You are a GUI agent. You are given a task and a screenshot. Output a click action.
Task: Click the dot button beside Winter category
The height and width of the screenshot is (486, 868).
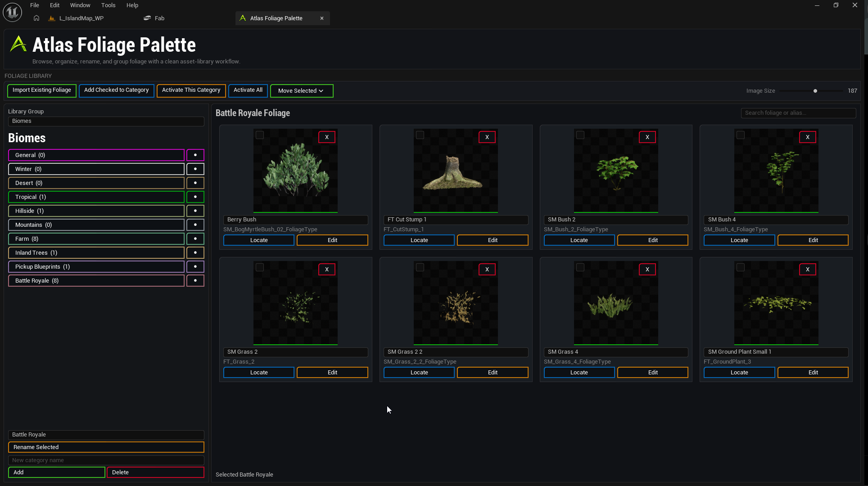click(195, 169)
